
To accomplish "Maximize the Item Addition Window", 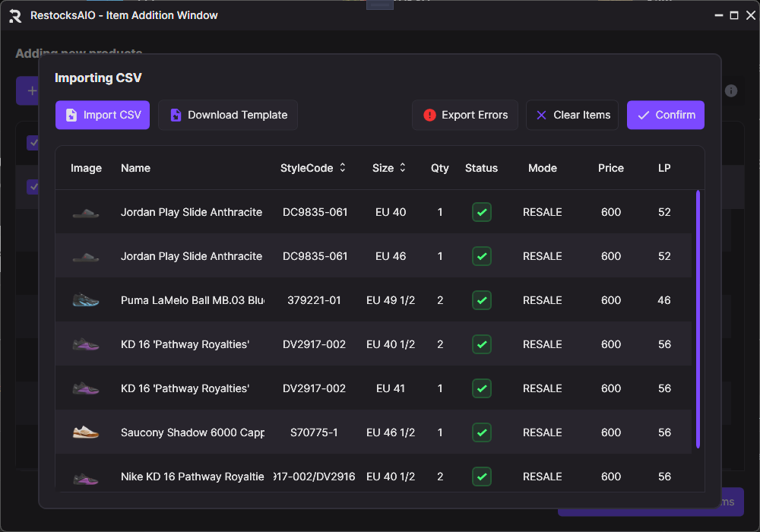I will (x=734, y=15).
